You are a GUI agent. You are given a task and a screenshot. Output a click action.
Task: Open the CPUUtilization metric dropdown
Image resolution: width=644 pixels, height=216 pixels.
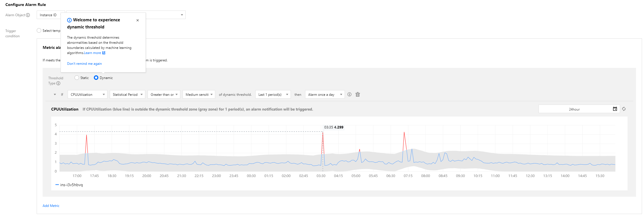tap(87, 95)
